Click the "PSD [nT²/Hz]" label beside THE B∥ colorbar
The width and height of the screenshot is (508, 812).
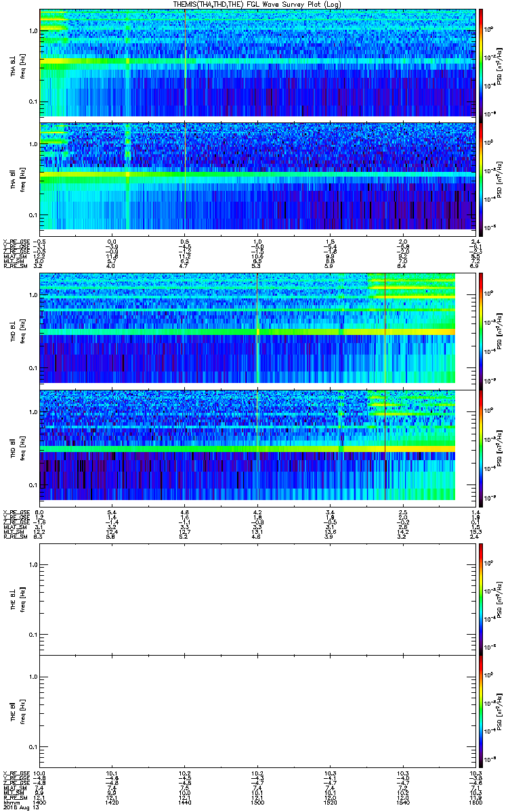click(x=499, y=710)
